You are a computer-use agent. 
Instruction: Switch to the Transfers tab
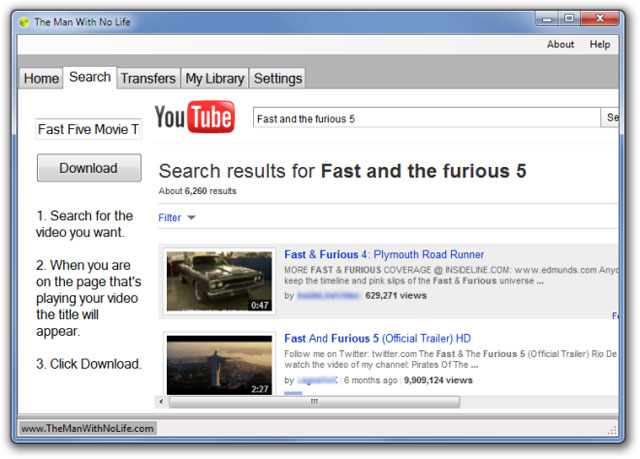(148, 78)
